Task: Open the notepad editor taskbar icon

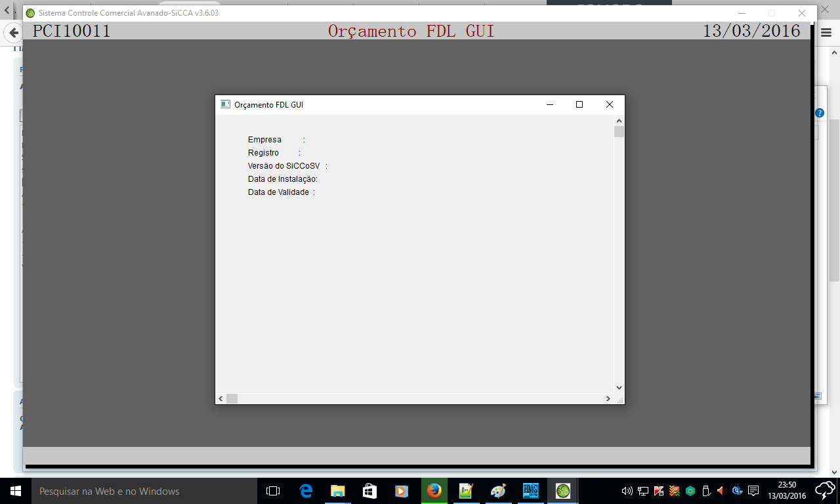Action: coord(466,491)
